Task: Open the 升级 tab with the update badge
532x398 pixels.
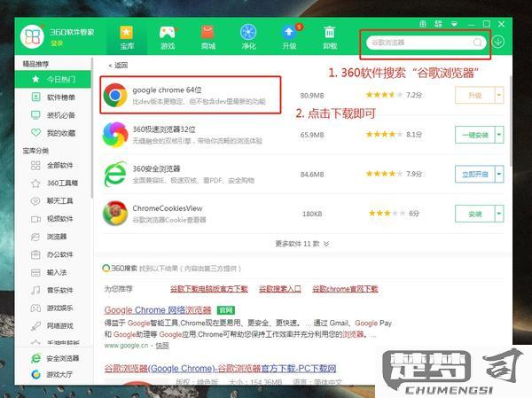Action: tap(289, 37)
